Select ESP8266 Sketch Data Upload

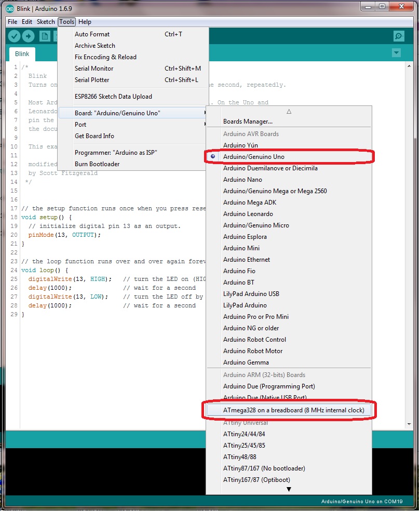coord(133,97)
